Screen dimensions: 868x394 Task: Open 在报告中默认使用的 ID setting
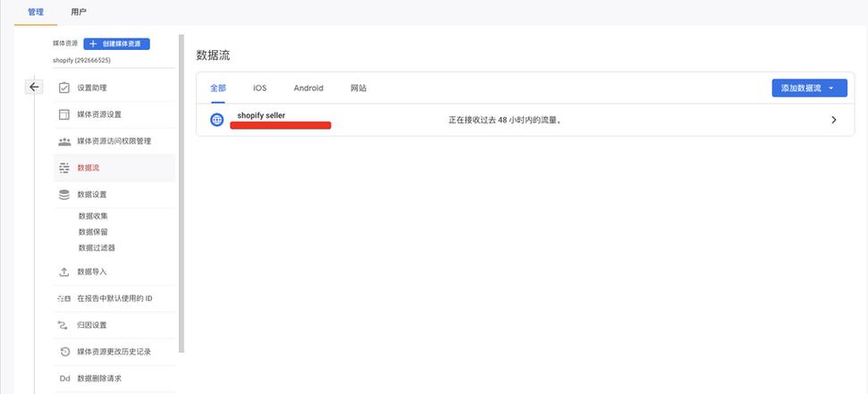(114, 298)
